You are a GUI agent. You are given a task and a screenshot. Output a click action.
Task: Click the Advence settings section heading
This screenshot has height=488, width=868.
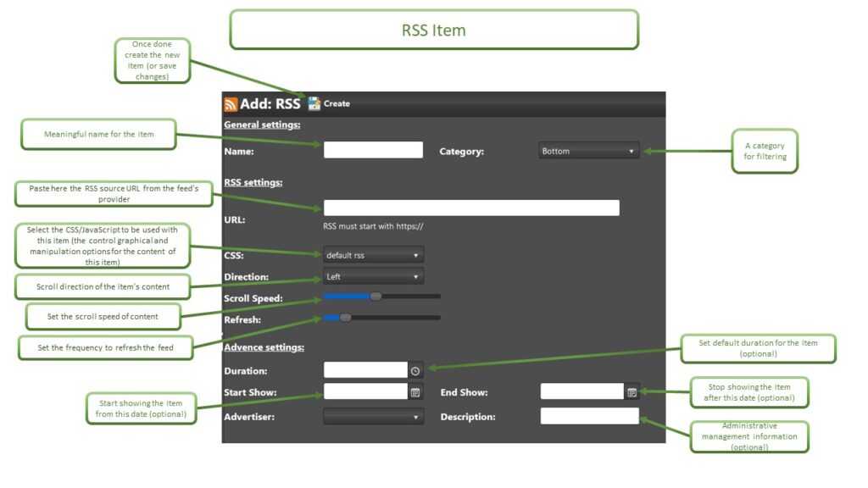(x=264, y=347)
